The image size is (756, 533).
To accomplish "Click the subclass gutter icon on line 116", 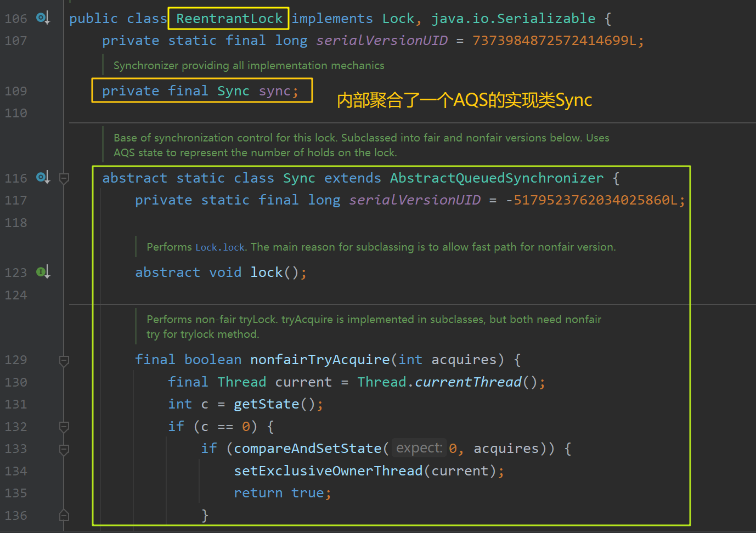I will 43,178.
